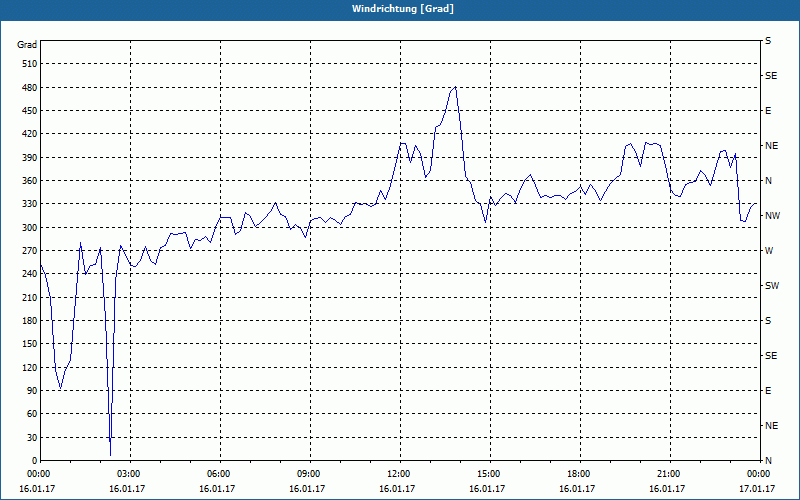
Task: Click the 03:00 time axis label
Action: pyautogui.click(x=128, y=473)
